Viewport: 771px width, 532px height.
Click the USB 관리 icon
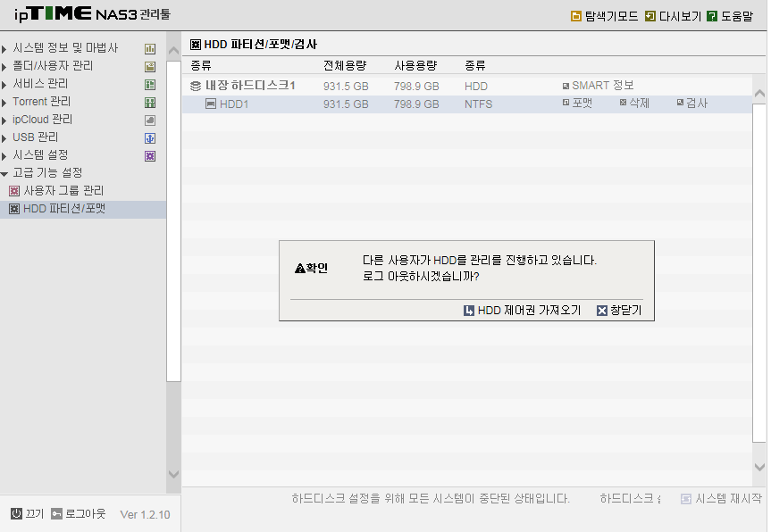pos(150,138)
